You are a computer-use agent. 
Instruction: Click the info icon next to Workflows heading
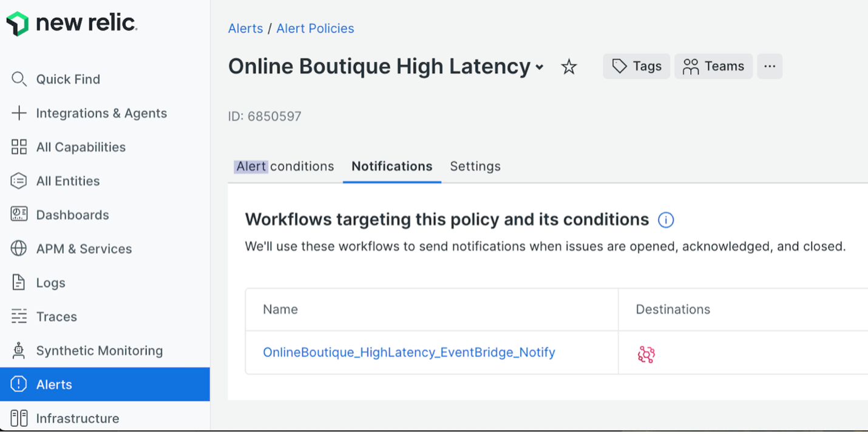point(666,220)
